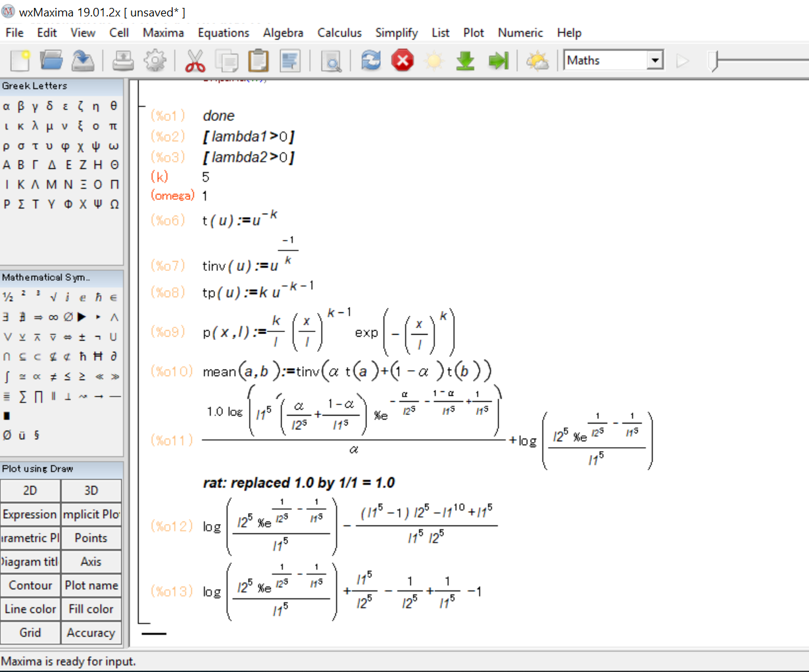Click the Axis draw button
The height and width of the screenshot is (672, 809).
click(91, 562)
